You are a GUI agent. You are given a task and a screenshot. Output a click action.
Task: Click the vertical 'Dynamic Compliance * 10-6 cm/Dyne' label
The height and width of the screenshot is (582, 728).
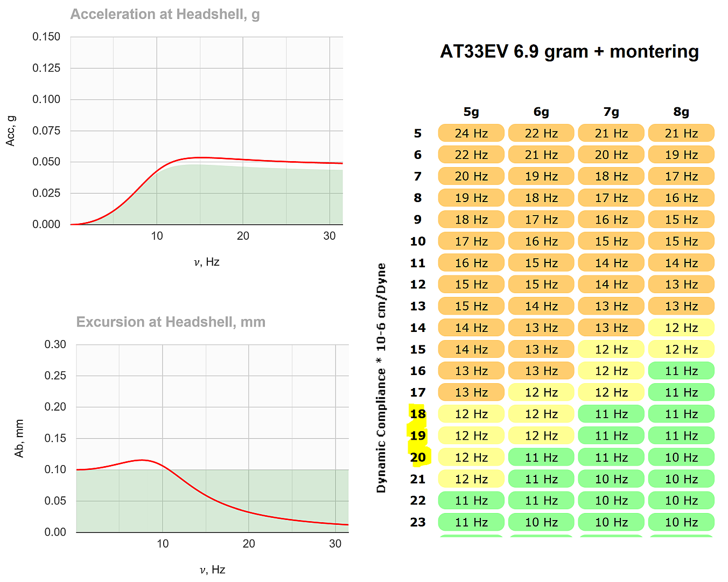(x=381, y=378)
